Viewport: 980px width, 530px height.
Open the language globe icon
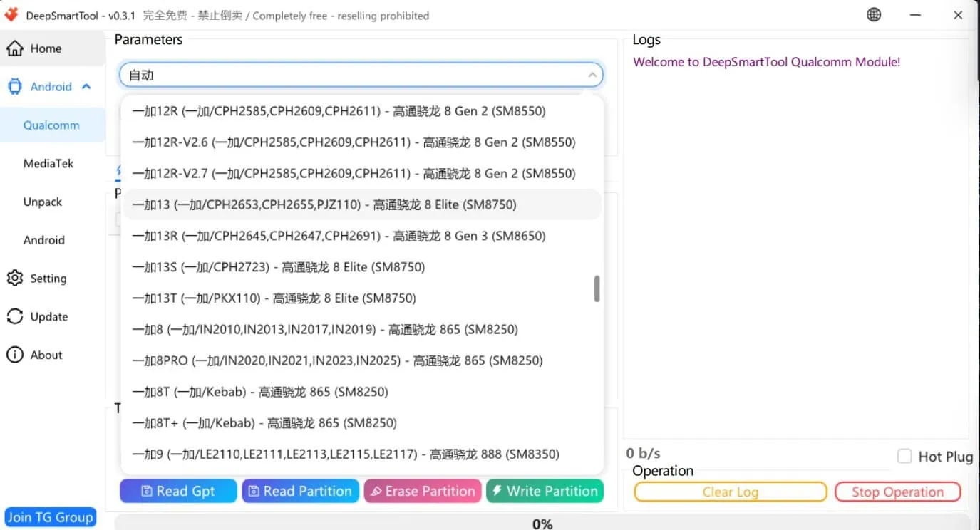tap(874, 15)
